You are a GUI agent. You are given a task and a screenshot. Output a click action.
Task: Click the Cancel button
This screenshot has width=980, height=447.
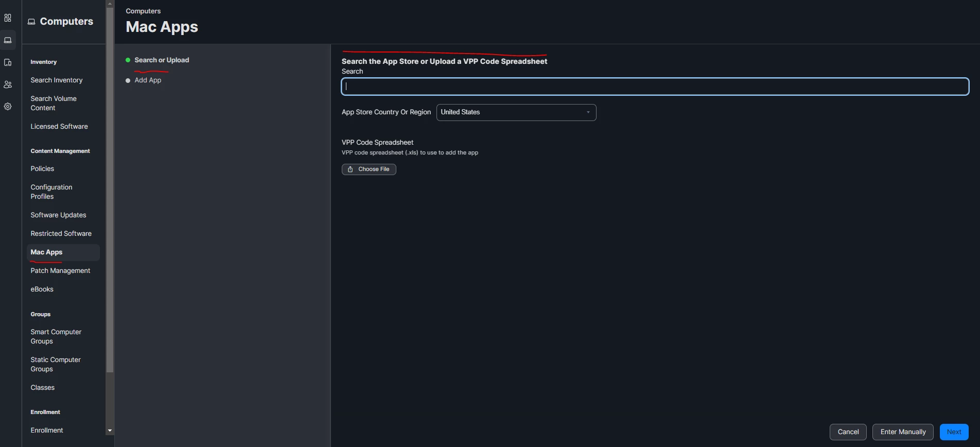tap(848, 432)
